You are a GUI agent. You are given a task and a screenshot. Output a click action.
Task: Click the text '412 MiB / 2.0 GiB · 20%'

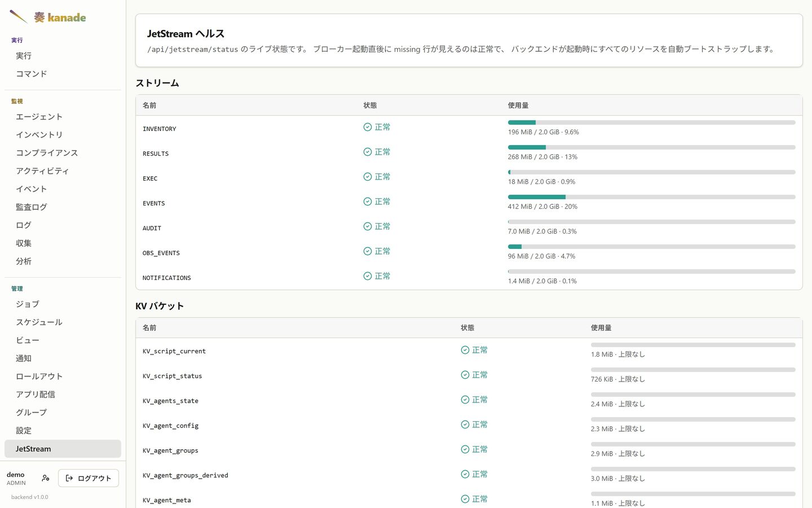[542, 207]
